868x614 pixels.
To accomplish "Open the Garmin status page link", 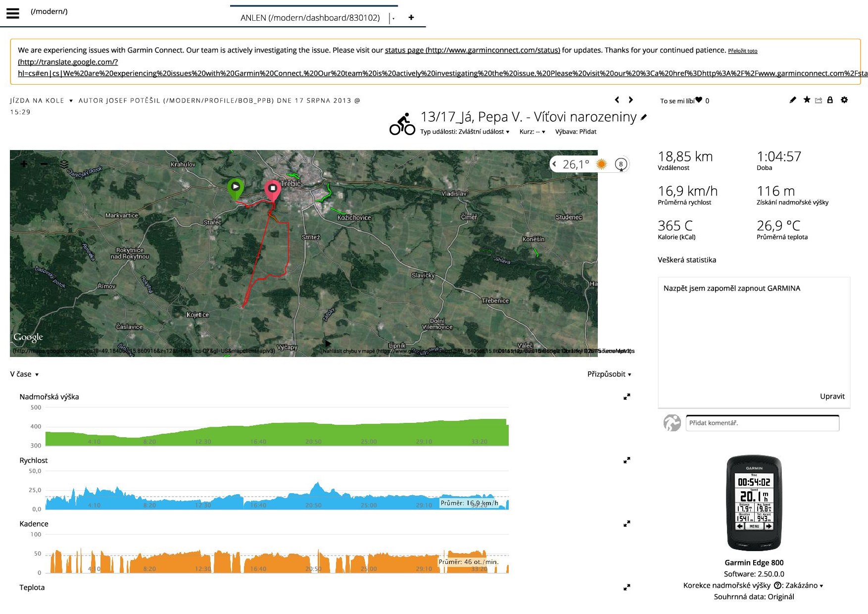I will point(472,50).
